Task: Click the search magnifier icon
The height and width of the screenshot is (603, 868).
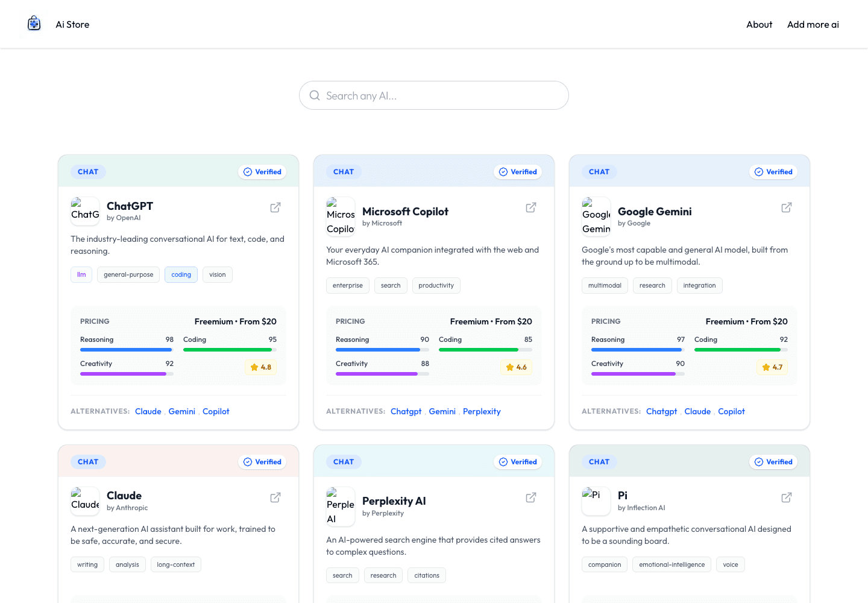Action: (315, 95)
